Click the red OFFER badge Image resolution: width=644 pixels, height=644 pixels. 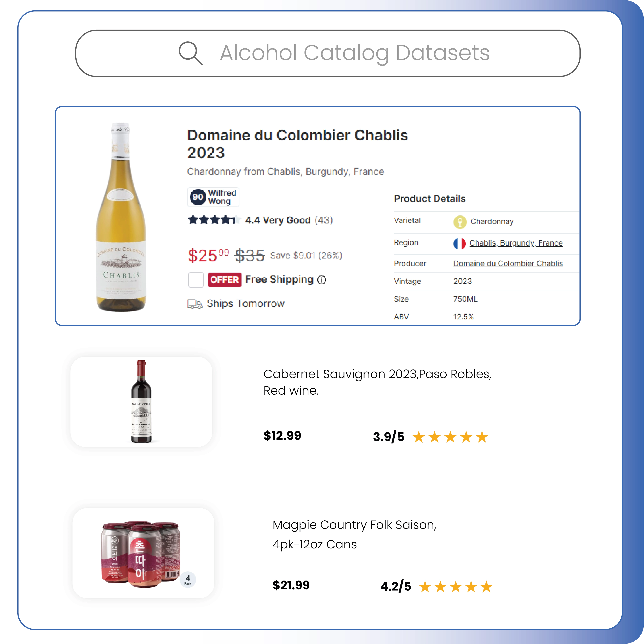[x=224, y=280]
